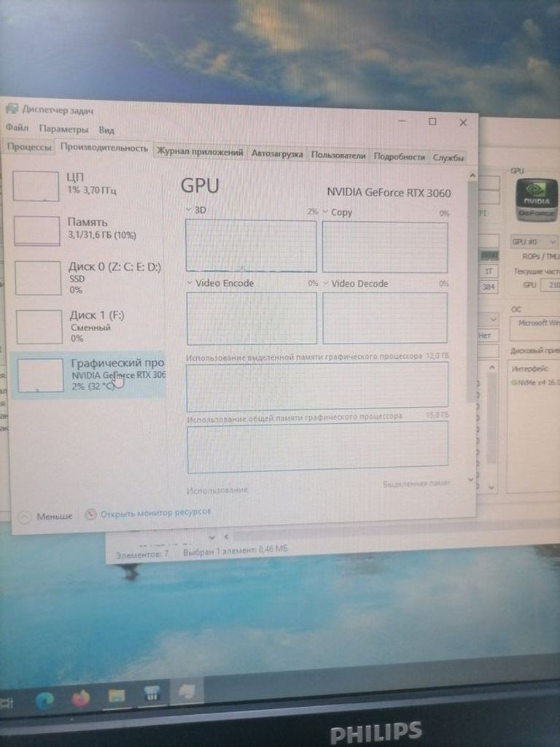
Task: Click the Task Manager taskbar icon
Action: pos(187,692)
